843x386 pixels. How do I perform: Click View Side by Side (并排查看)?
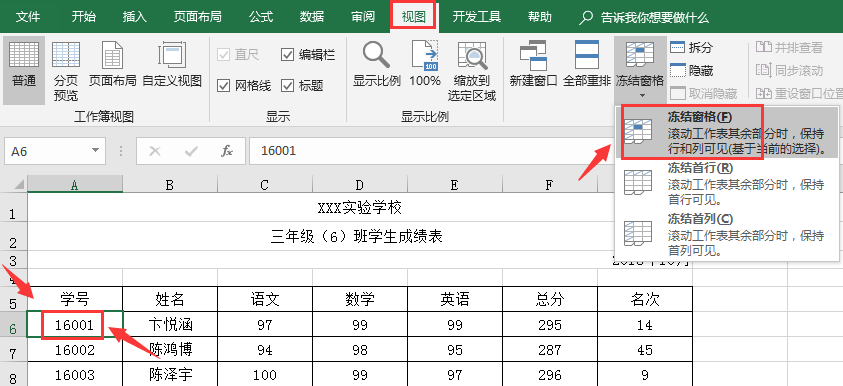[x=789, y=47]
